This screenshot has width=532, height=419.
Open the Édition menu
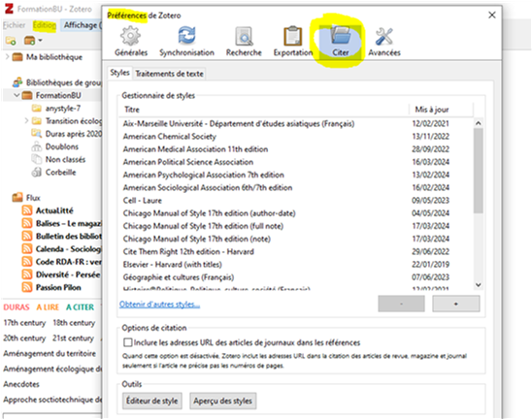coord(45,25)
